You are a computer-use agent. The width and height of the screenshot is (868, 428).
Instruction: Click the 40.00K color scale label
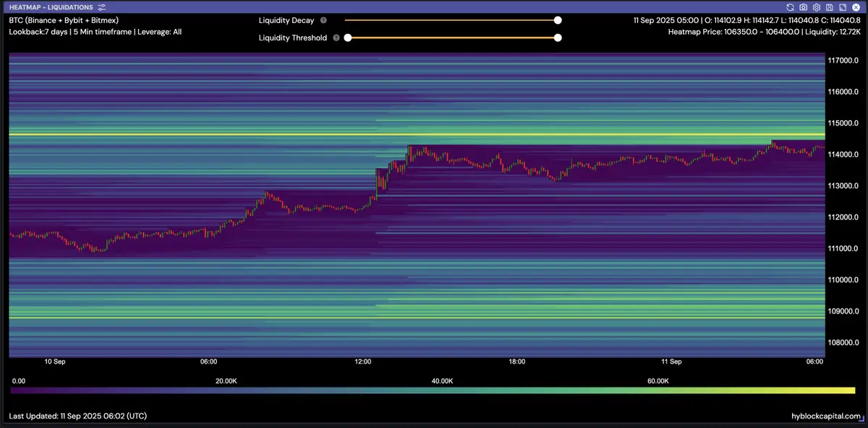pos(442,380)
